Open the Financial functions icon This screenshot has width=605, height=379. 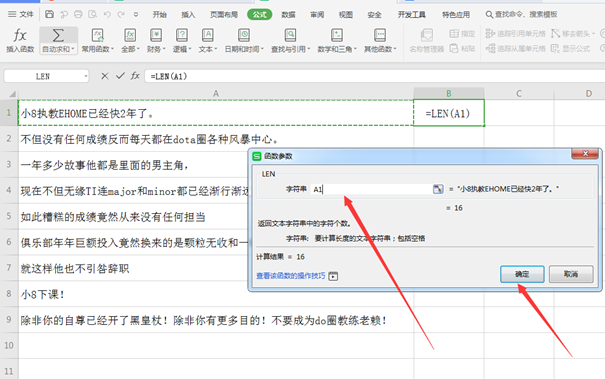click(x=156, y=35)
